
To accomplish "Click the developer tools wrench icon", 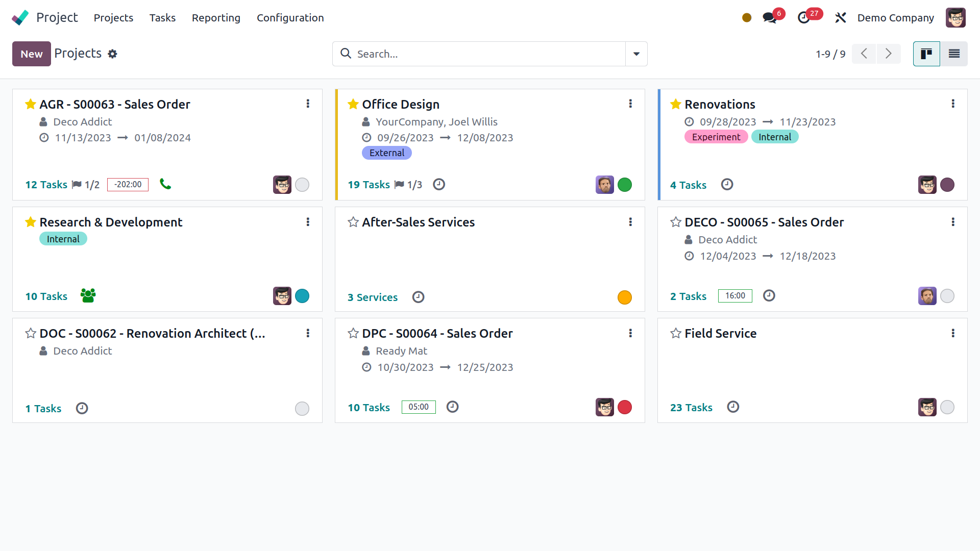I will (x=840, y=17).
